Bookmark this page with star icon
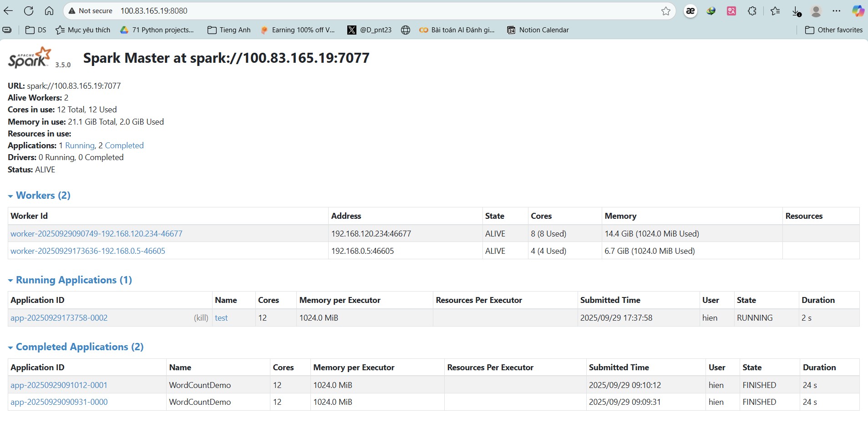Screen dimensions: 868x438 (x=665, y=11)
